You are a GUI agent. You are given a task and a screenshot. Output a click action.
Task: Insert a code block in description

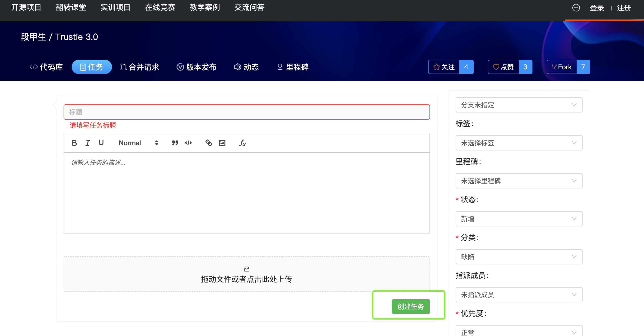pyautogui.click(x=188, y=143)
